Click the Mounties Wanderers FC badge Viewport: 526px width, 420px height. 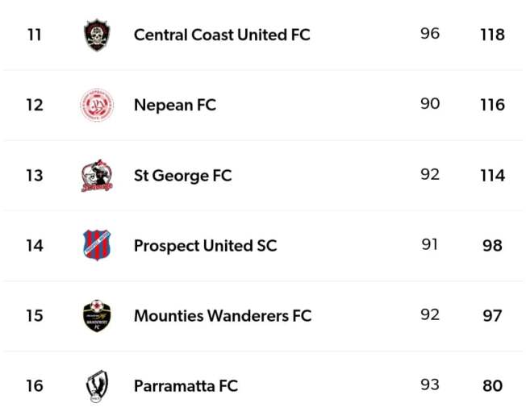click(x=97, y=315)
